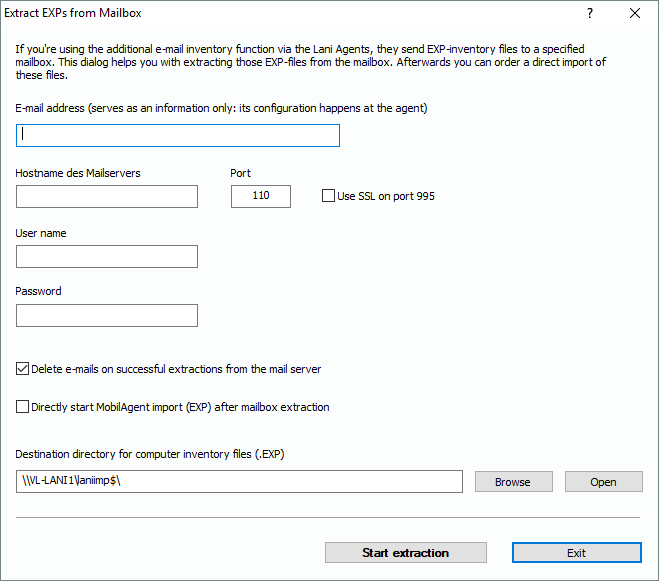Click the destination directory path field
Viewport: 659px width, 581px height.
pos(240,482)
